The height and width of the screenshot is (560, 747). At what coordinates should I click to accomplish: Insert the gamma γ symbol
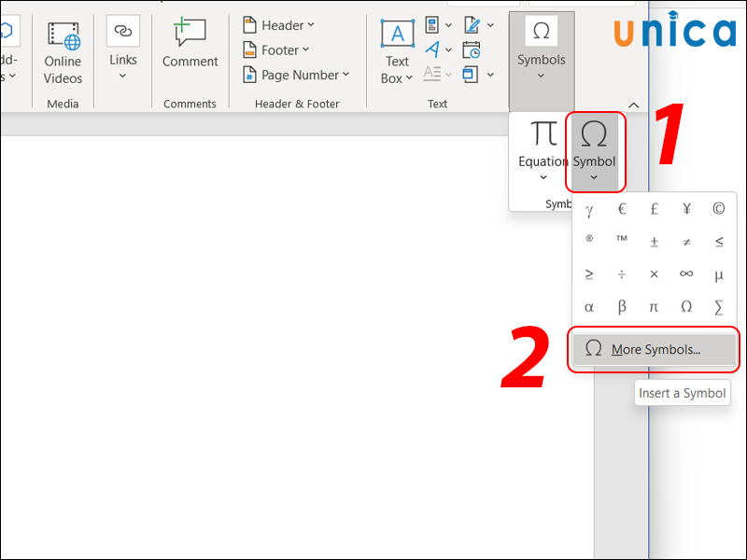(x=589, y=209)
